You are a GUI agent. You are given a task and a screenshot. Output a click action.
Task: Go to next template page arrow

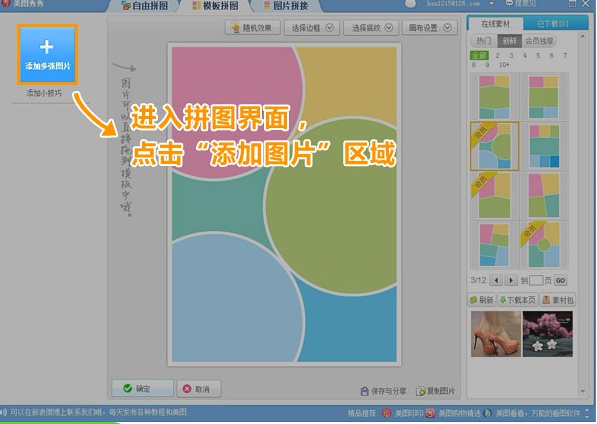coord(511,281)
